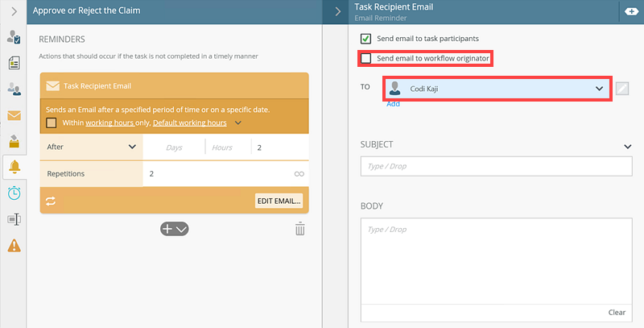This screenshot has width=644, height=328.
Task: Click the Subject Type / Drop field
Action: point(496,166)
